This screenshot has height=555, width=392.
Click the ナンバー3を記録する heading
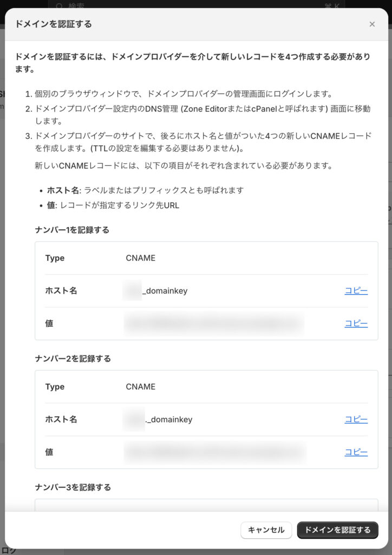coord(73,487)
